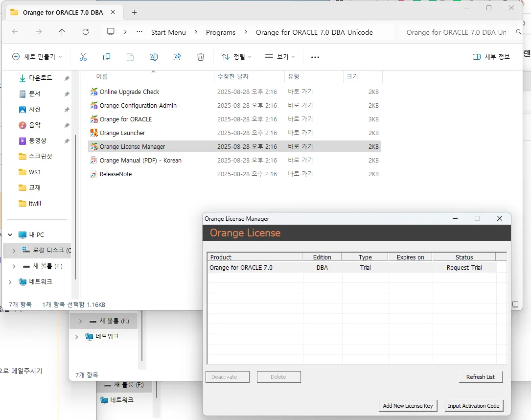
Task: Expand 네트워크 in second Explorer window
Action: click(x=76, y=337)
